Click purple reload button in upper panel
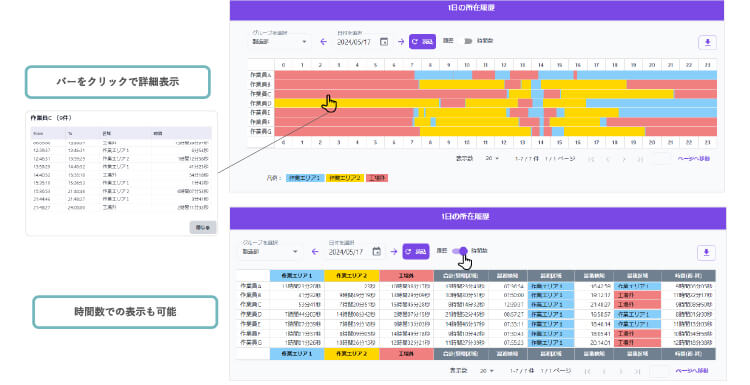The image size is (750, 385). click(422, 42)
